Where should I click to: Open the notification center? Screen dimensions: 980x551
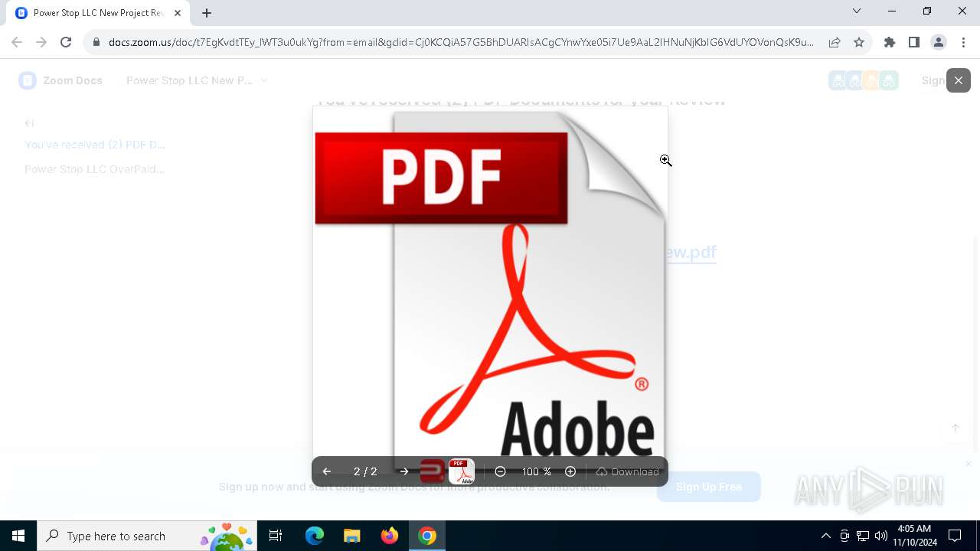[x=955, y=536]
